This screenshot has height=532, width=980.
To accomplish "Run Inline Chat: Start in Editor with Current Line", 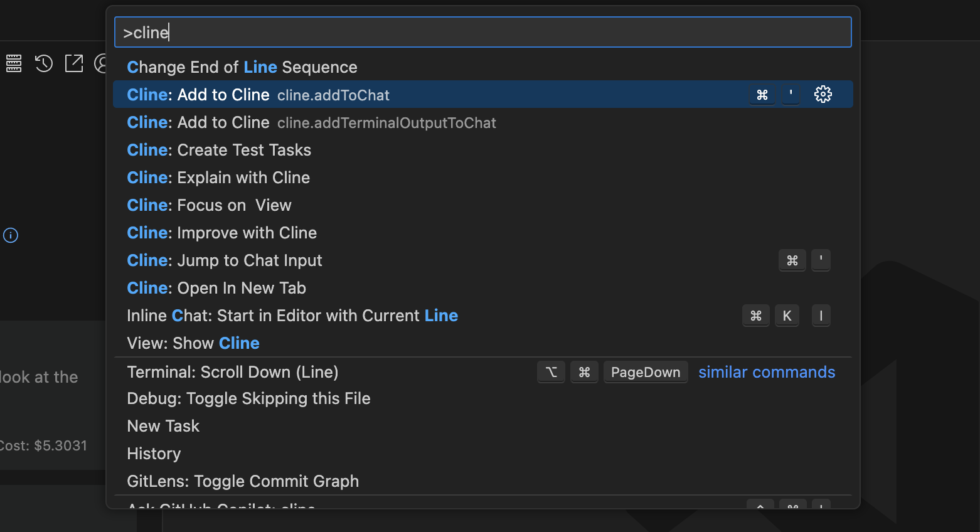I will [x=482, y=316].
